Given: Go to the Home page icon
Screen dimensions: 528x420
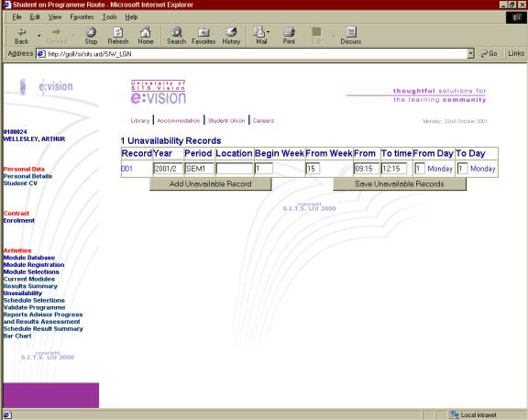Looking at the screenshot, I should coord(146,36).
